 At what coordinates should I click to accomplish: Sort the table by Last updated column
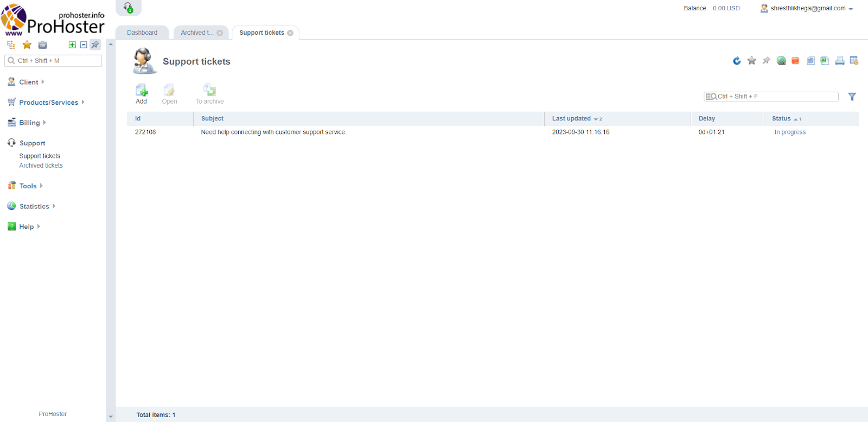tap(571, 119)
